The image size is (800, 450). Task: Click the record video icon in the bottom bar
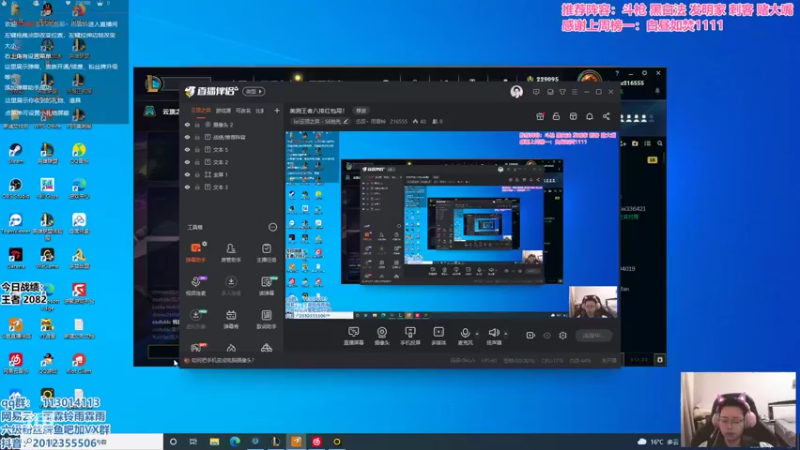point(530,335)
